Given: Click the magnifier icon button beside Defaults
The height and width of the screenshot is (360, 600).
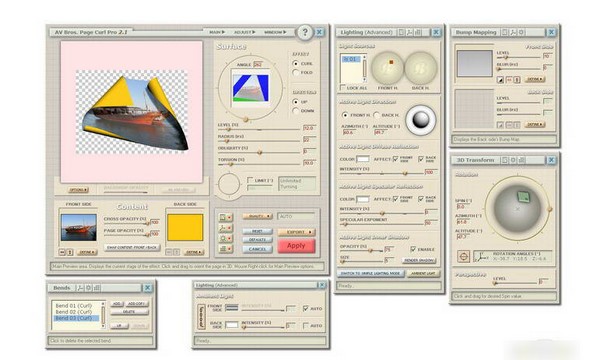Looking at the screenshot, I should (225, 238).
